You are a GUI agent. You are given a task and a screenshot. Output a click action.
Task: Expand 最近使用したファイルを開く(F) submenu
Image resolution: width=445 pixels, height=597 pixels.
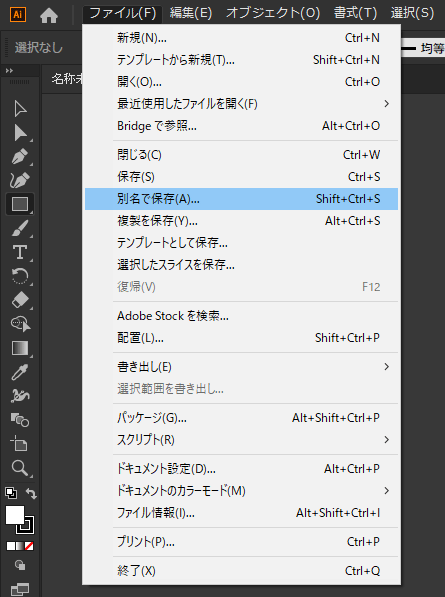(241, 104)
